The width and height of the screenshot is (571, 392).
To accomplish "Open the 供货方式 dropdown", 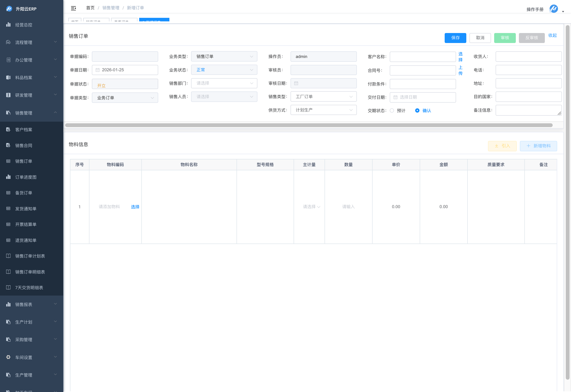I will click(323, 110).
